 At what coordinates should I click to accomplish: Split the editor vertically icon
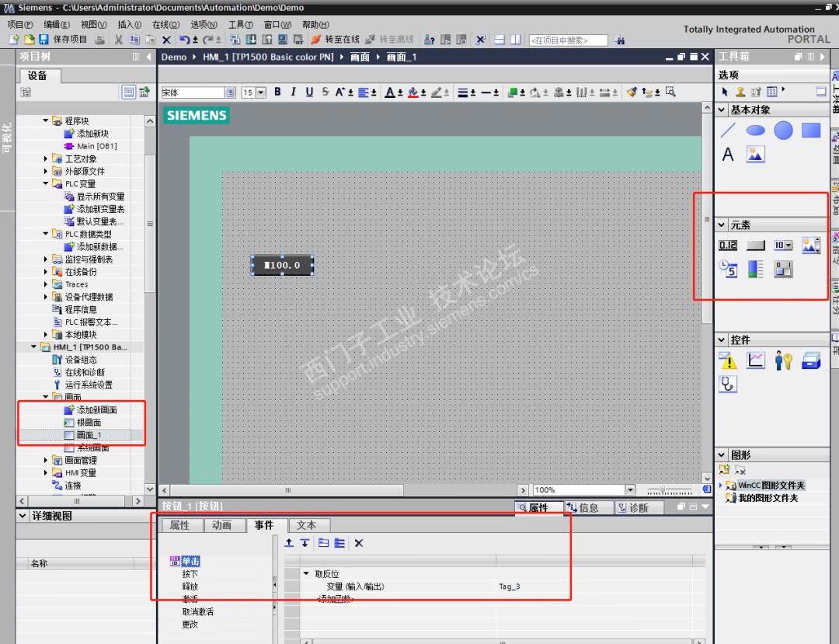[516, 40]
